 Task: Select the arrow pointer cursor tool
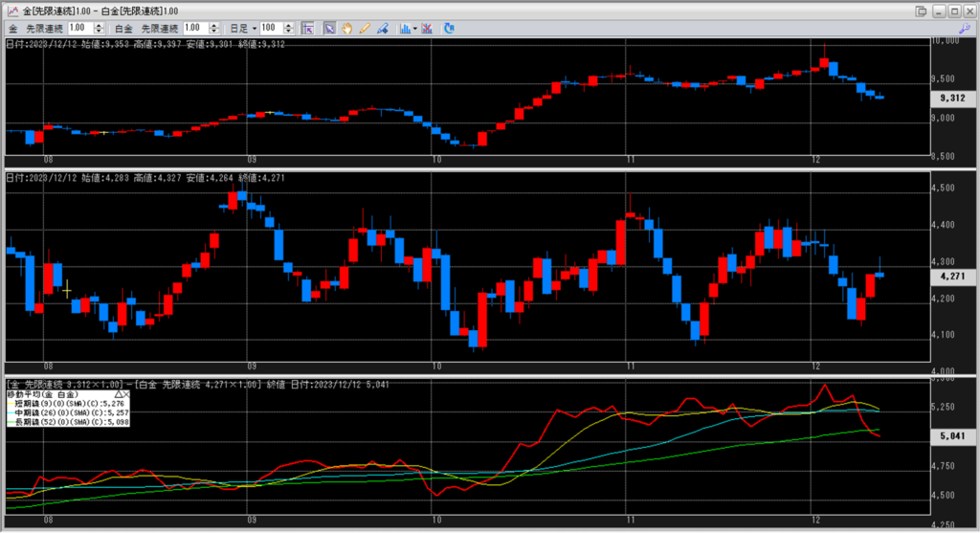pos(328,29)
